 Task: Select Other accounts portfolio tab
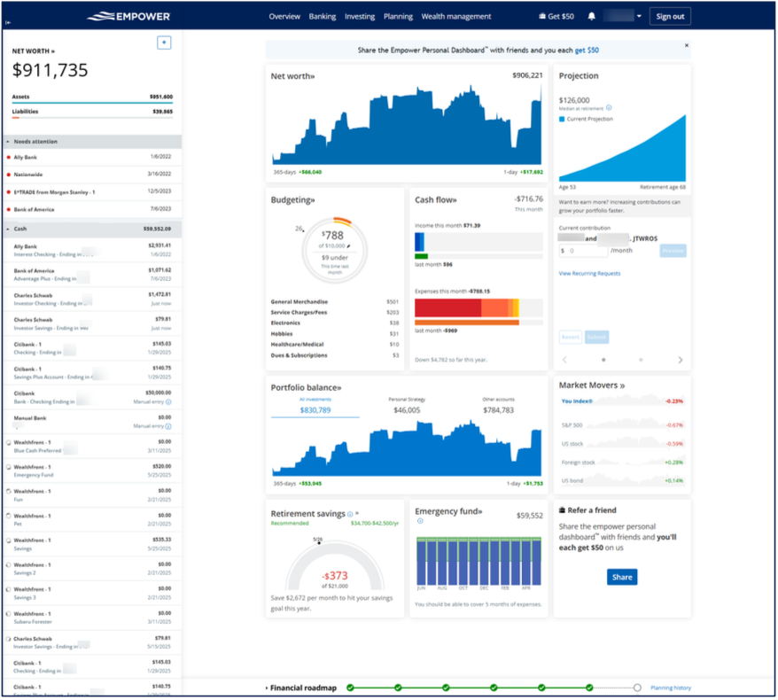[x=498, y=407]
